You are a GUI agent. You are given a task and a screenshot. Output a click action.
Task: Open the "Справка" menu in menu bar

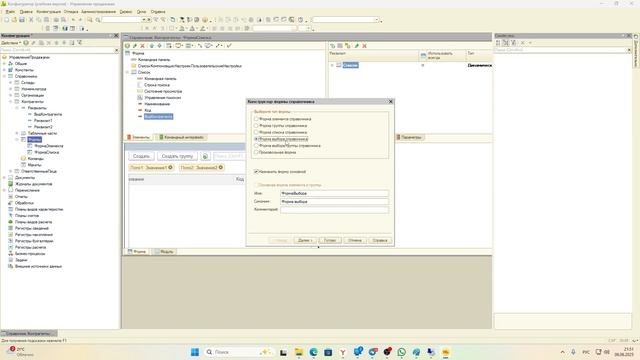click(x=158, y=12)
